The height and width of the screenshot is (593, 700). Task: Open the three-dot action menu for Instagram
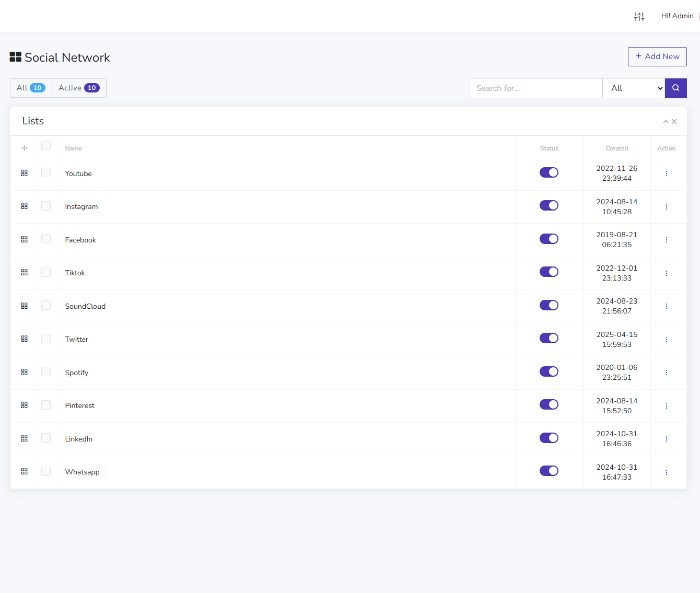click(667, 206)
